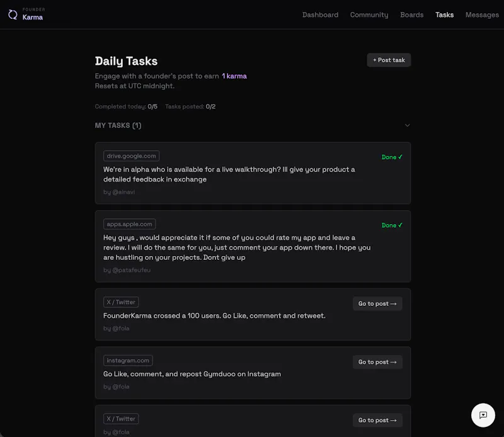Viewport: 504px width, 437px height.
Task: Open @fola on the Gymduoo Instagram task
Action: (120, 387)
